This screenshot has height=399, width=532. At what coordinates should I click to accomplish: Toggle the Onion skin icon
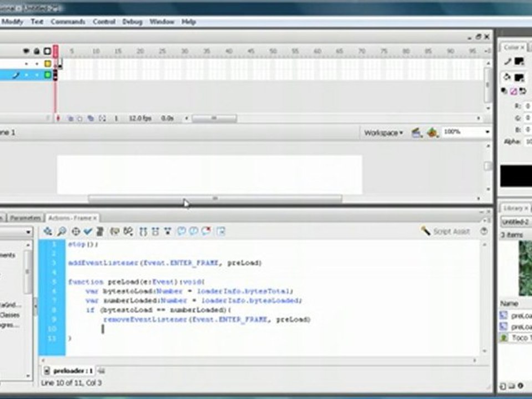click(x=70, y=119)
